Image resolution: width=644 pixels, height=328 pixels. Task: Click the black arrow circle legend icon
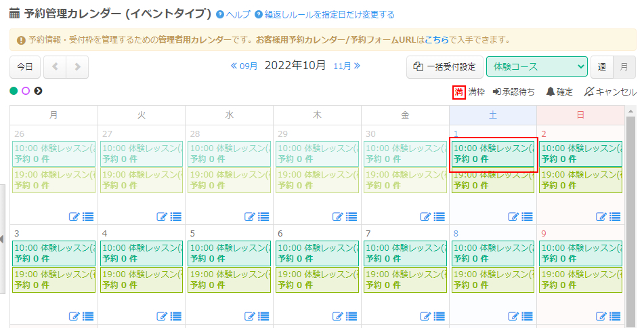coord(39,91)
